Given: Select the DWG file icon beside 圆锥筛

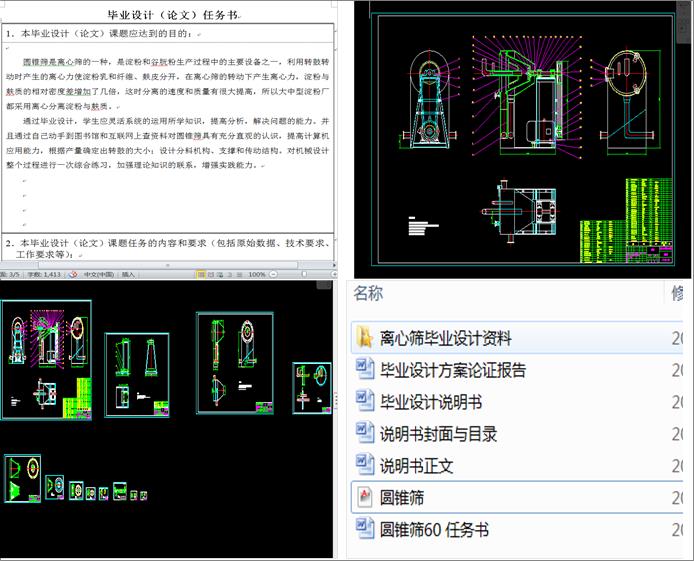Looking at the screenshot, I should [365, 497].
